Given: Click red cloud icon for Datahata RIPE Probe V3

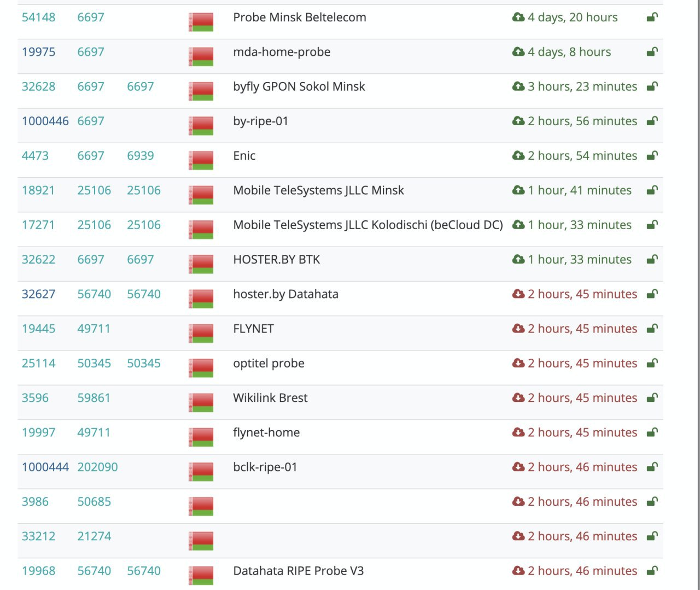Looking at the screenshot, I should tap(518, 571).
